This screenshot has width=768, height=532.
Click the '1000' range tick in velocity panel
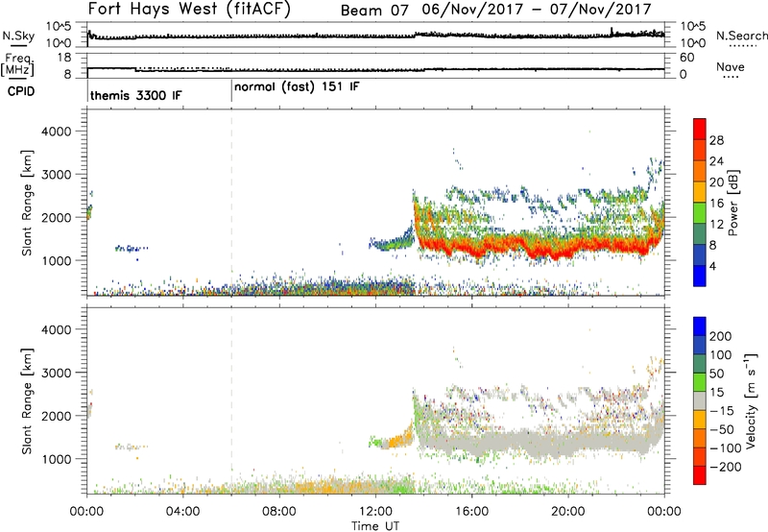pyautogui.click(x=57, y=459)
